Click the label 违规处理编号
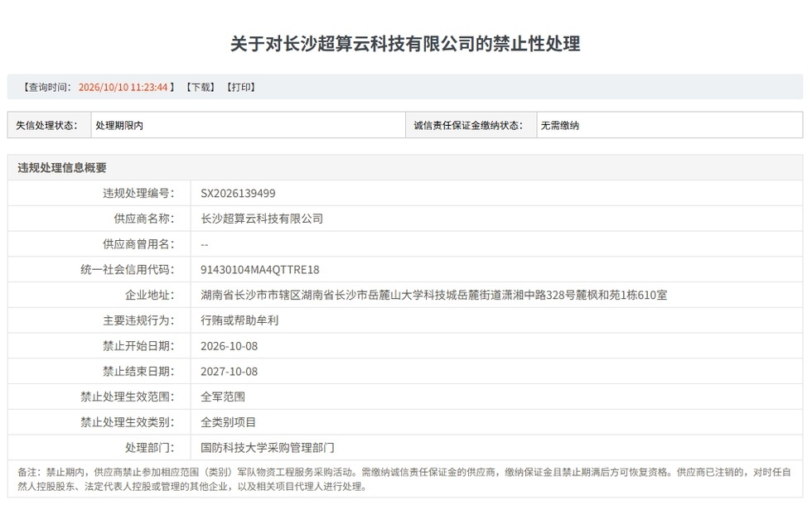Viewport: 812px width, 505px height. [x=138, y=194]
